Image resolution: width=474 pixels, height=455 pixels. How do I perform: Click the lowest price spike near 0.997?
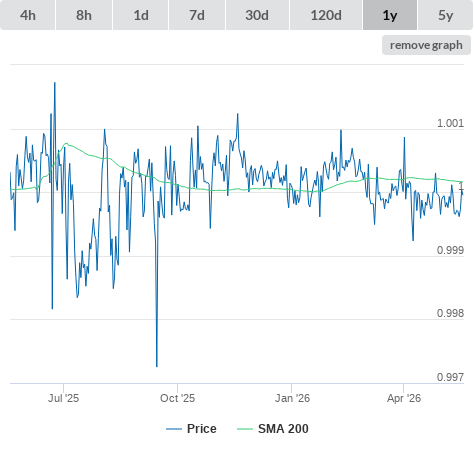pyautogui.click(x=157, y=365)
